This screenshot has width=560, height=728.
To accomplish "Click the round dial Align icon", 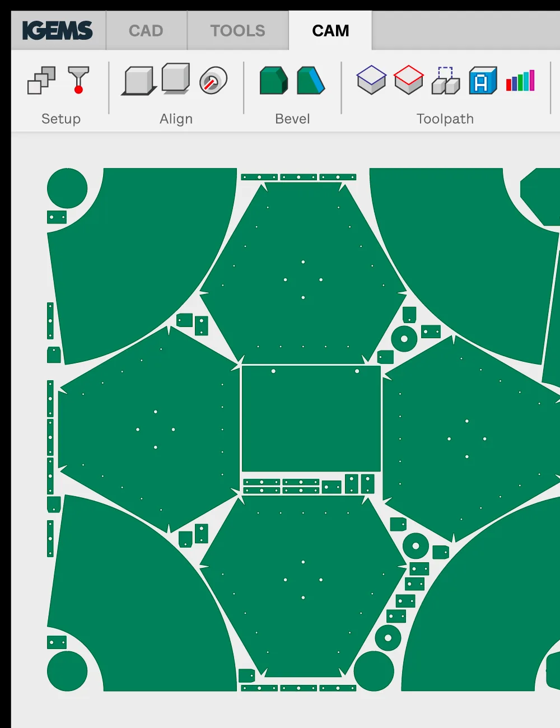I will pos(213,80).
